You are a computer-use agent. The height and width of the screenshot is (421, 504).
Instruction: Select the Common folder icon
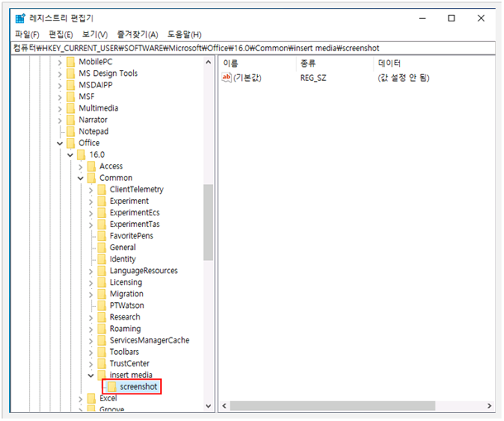pos(91,177)
